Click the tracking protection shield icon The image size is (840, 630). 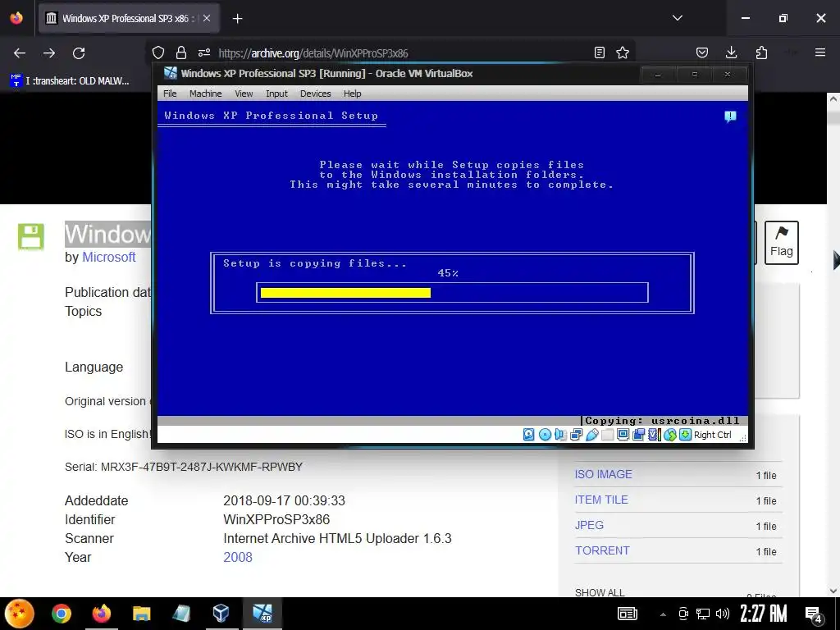pos(158,52)
